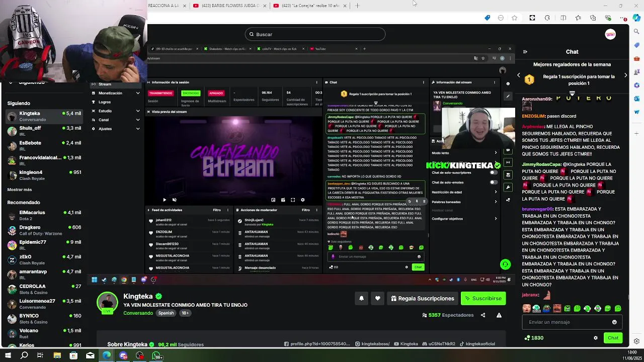644x362 pixels.
Task: Open Edge sidebar shopping tag icon
Action: [637, 45]
